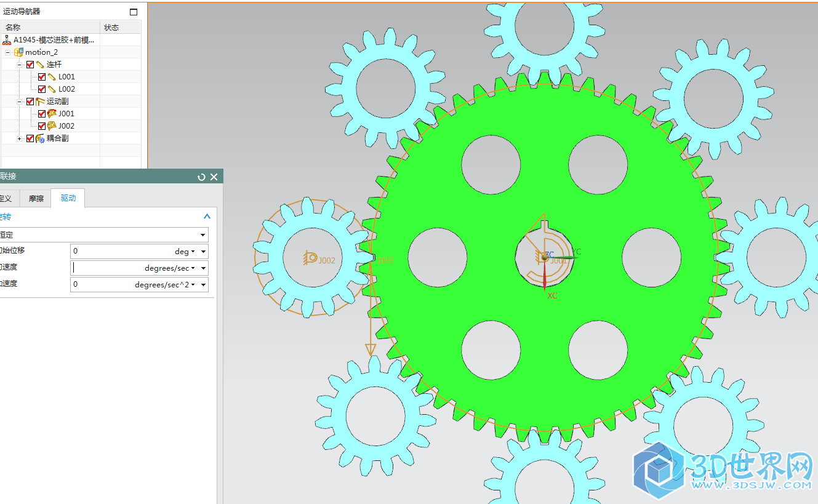Select the motion_2 tree row label
The image size is (818, 504).
tap(41, 52)
